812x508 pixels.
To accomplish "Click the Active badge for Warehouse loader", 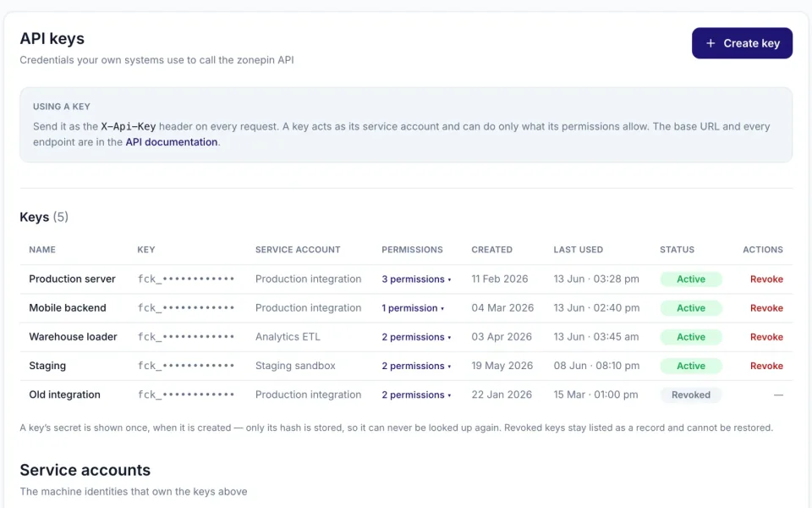I will 691,337.
